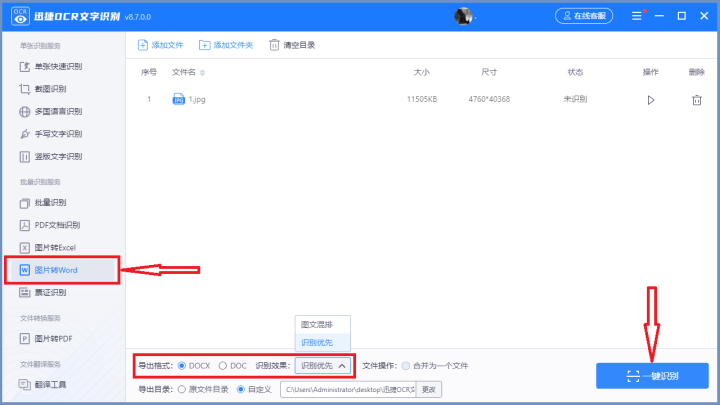This screenshot has height=405, width=720.
Task: Pick 图文混排 from the dropdown list
Action: (323, 325)
